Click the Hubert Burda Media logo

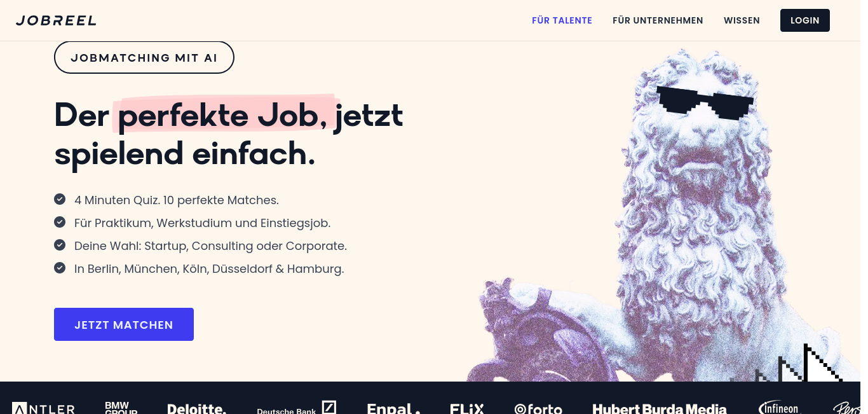660,408
